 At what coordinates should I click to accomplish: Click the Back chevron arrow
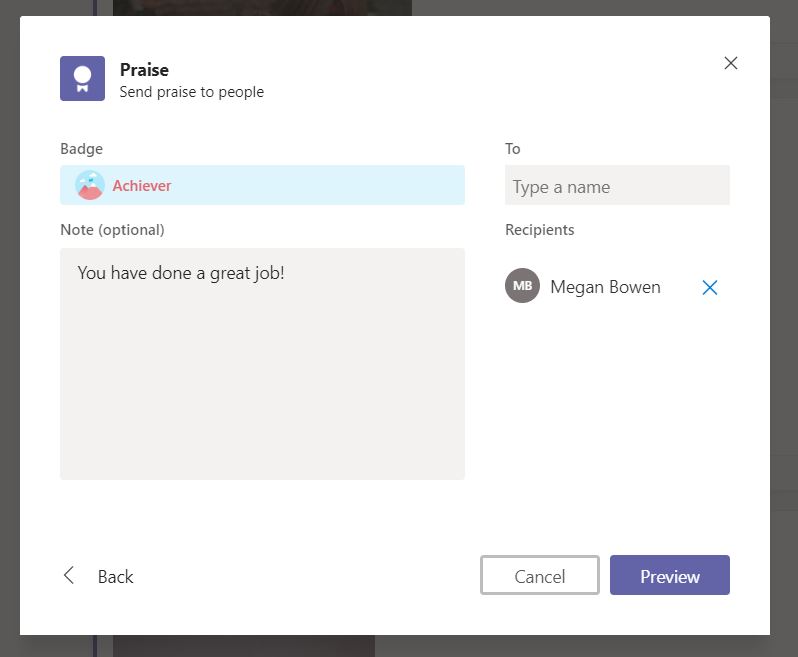69,575
